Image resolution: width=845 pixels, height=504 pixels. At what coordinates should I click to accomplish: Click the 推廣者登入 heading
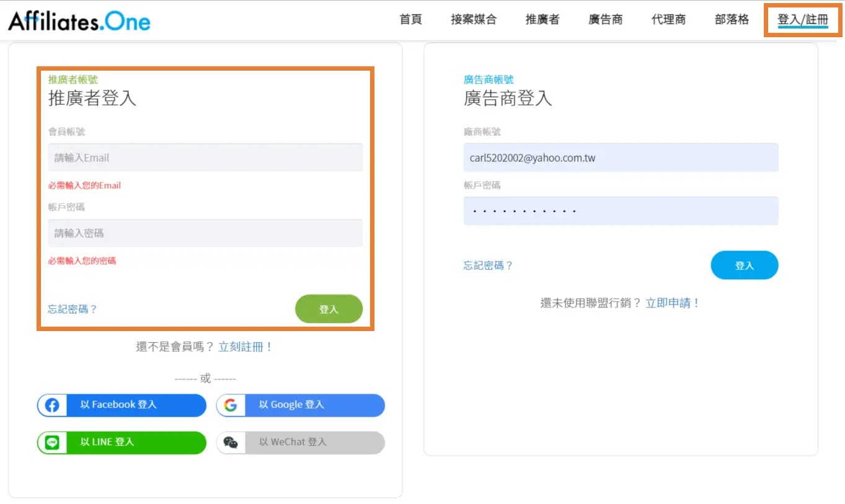[92, 98]
